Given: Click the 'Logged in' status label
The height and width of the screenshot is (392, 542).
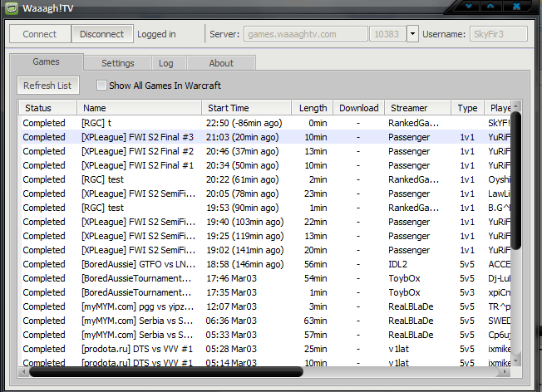Looking at the screenshot, I should click(156, 34).
